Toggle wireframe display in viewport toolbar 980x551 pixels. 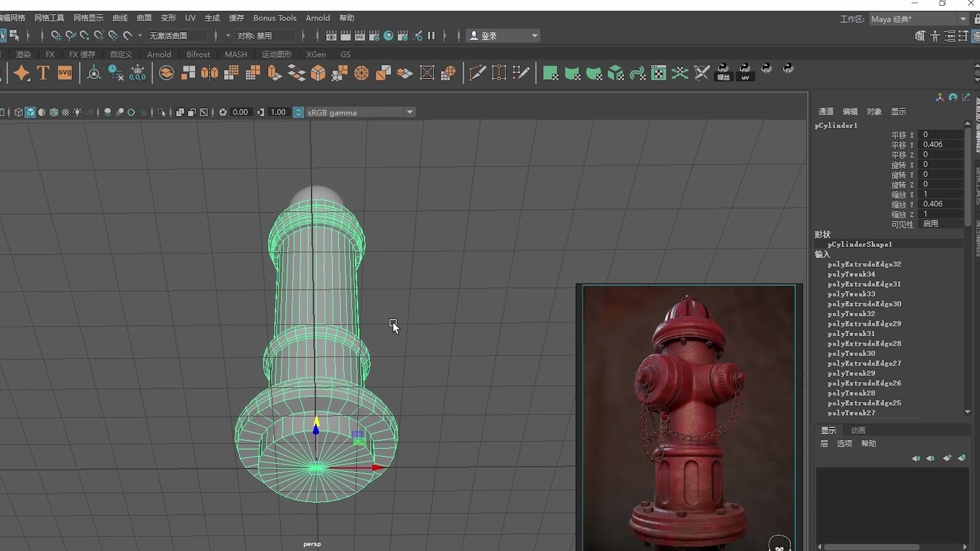pyautogui.click(x=19, y=112)
